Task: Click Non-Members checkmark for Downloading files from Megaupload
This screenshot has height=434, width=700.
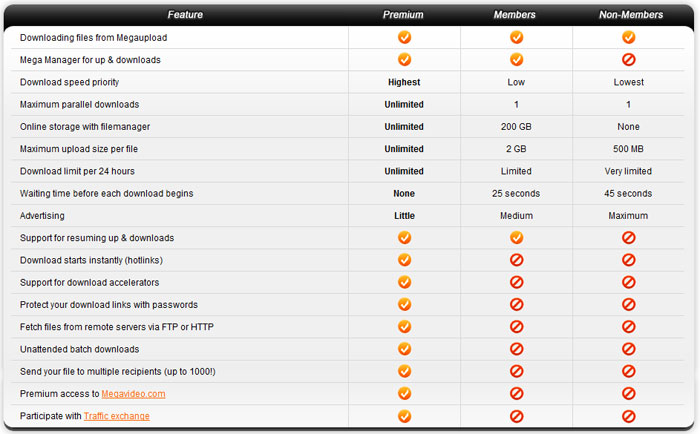Action: point(629,37)
